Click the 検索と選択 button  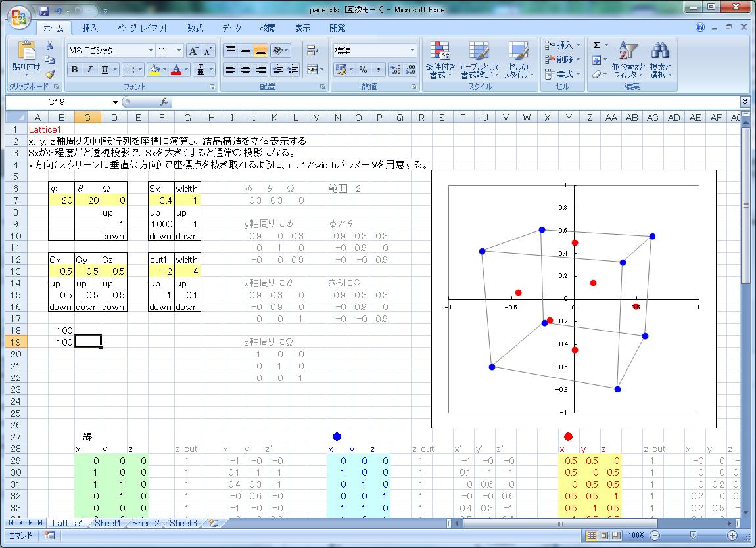tap(660, 60)
